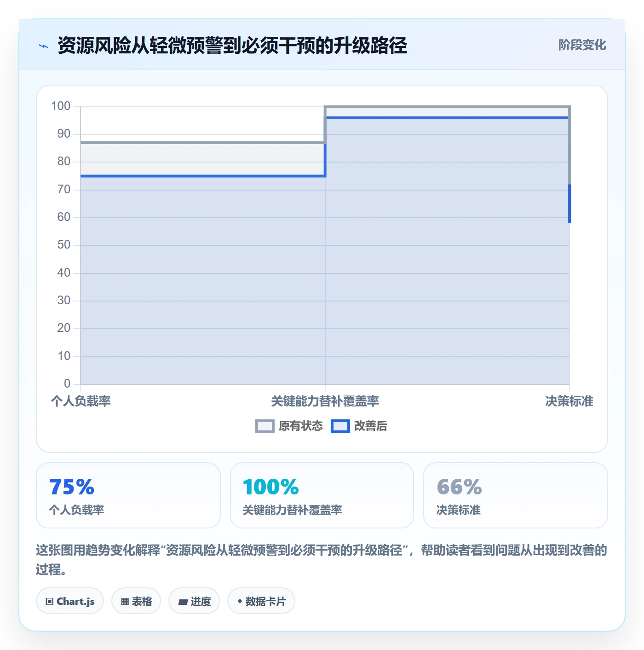644x650 pixels.
Task: Click the 决策标准 x-axis label
Action: pos(569,401)
